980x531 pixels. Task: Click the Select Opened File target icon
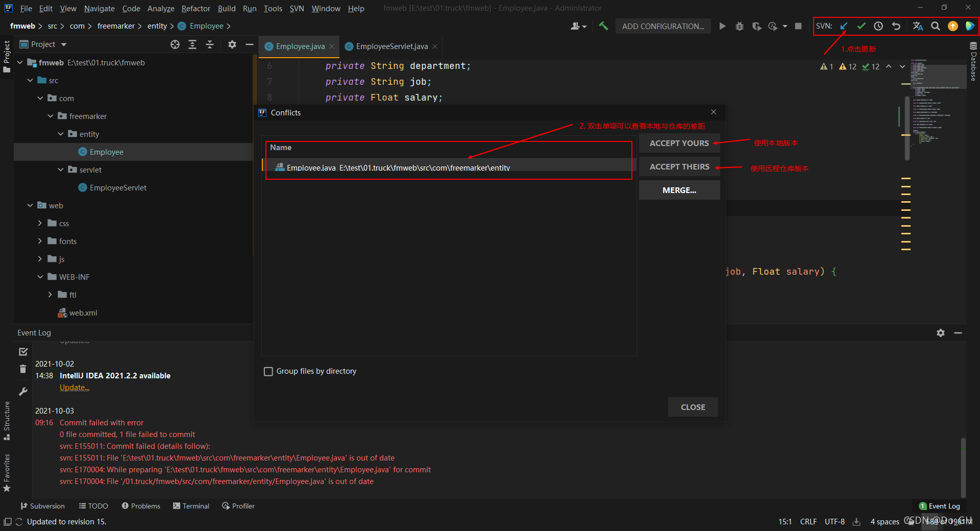coord(175,44)
